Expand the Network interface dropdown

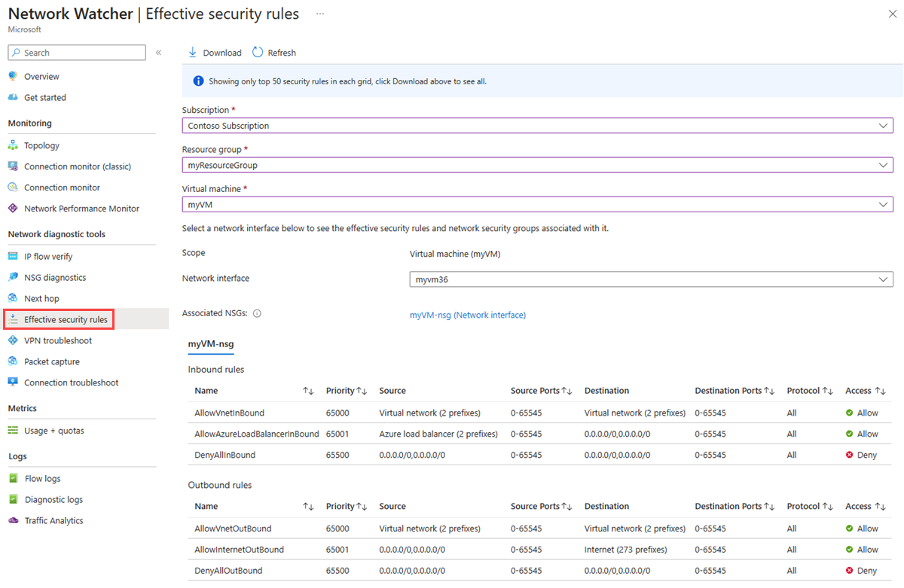point(651,279)
